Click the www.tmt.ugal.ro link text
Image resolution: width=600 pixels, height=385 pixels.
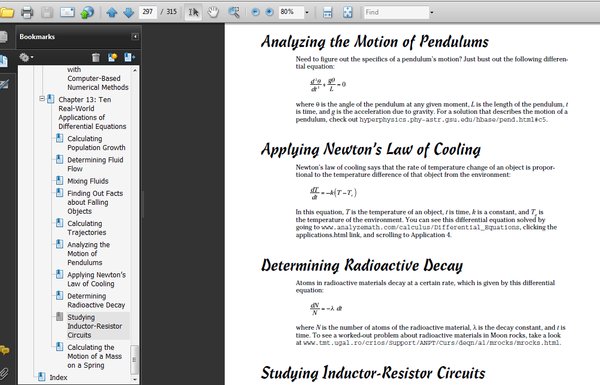pos(432,343)
